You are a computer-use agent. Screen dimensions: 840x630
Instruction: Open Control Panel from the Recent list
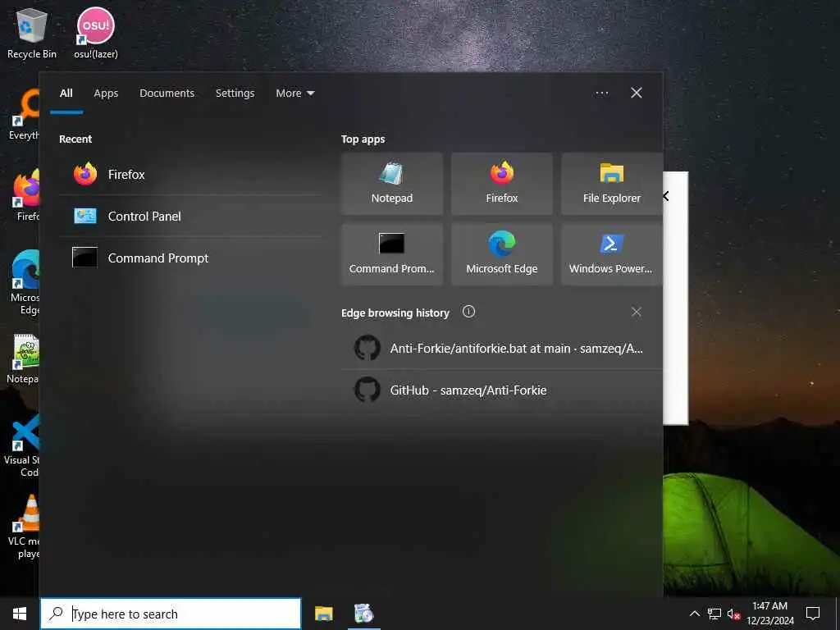[x=190, y=216]
